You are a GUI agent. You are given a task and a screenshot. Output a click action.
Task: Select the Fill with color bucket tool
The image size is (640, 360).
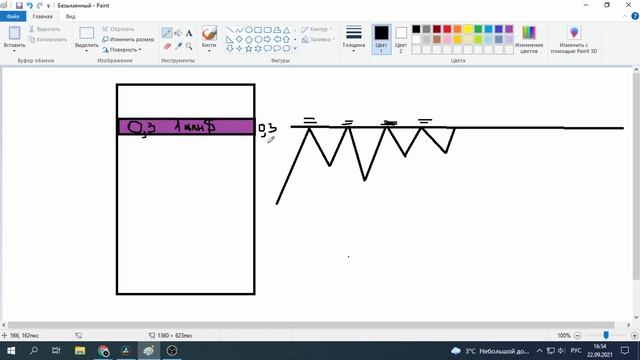click(x=178, y=33)
